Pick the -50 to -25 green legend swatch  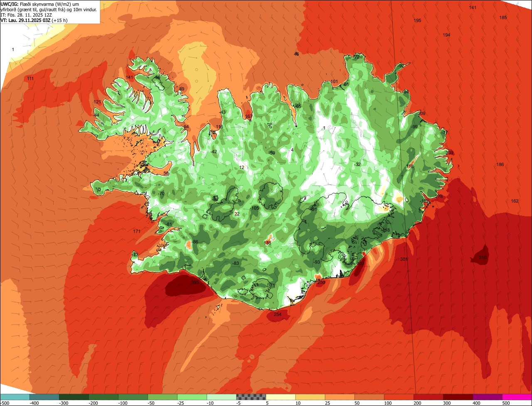pos(163,396)
